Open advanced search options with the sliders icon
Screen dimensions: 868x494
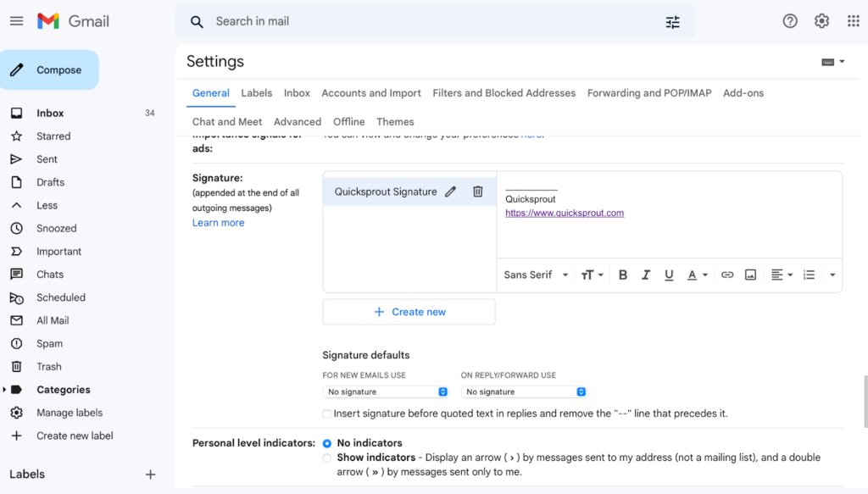672,21
